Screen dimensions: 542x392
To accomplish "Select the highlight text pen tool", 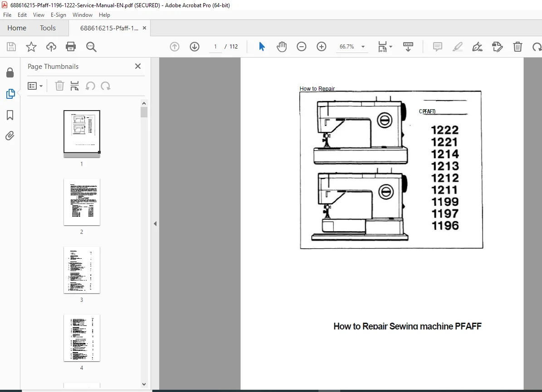I will (458, 47).
